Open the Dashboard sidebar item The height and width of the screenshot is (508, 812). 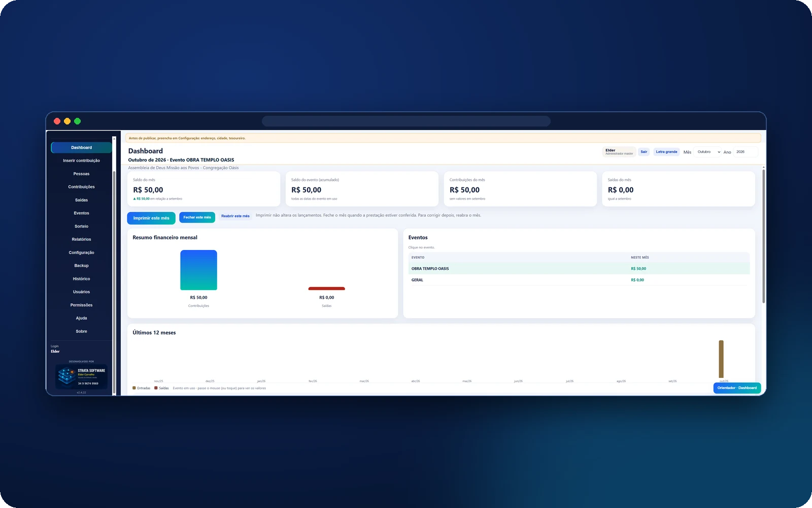[81, 147]
